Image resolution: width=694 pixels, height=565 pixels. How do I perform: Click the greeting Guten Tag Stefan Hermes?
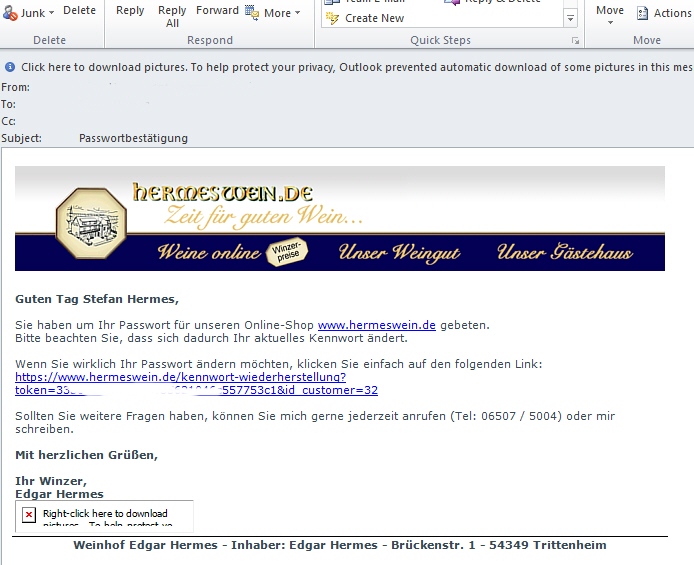click(x=97, y=300)
